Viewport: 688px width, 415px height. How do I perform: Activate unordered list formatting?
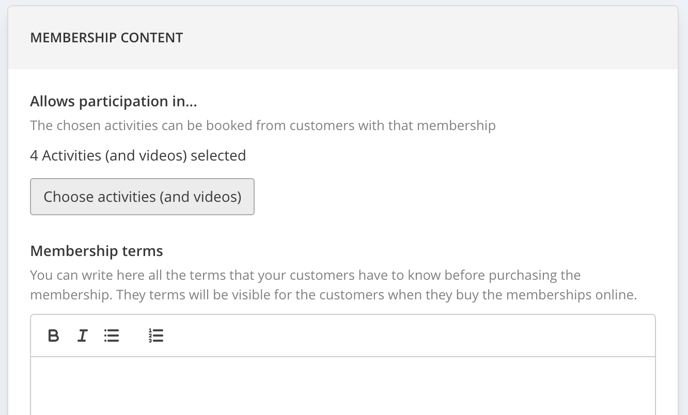[x=111, y=336]
